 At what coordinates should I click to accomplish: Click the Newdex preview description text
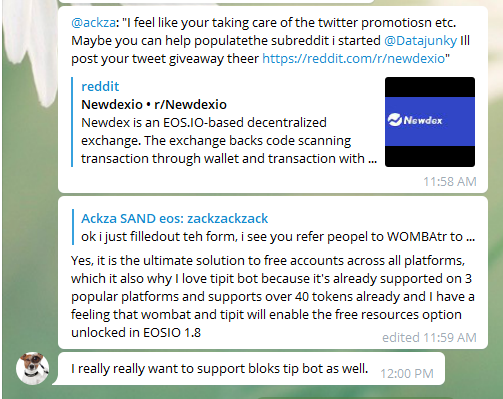coord(229,141)
